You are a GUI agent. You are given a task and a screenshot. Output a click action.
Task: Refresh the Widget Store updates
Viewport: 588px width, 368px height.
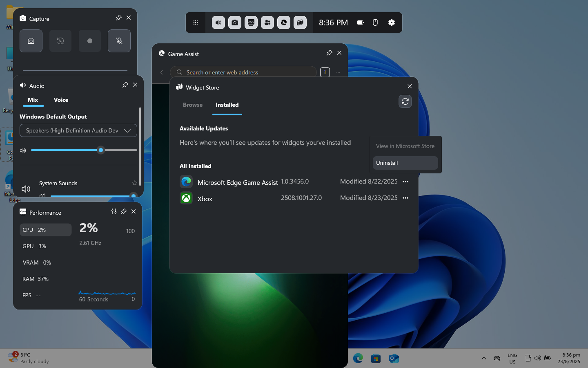(405, 101)
